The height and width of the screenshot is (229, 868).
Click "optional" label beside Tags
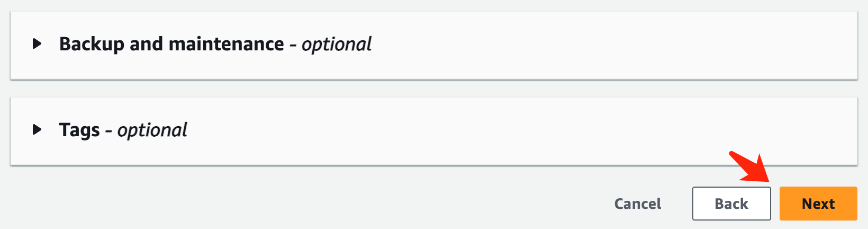(152, 130)
